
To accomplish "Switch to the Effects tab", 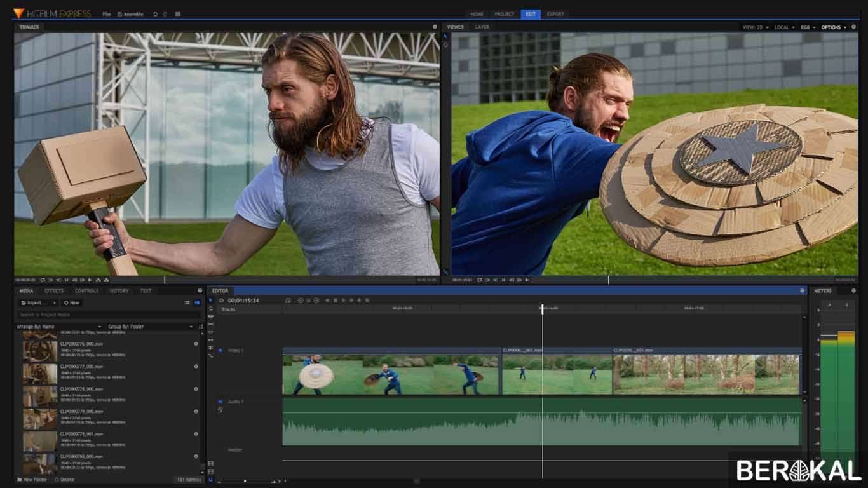I will (x=54, y=291).
